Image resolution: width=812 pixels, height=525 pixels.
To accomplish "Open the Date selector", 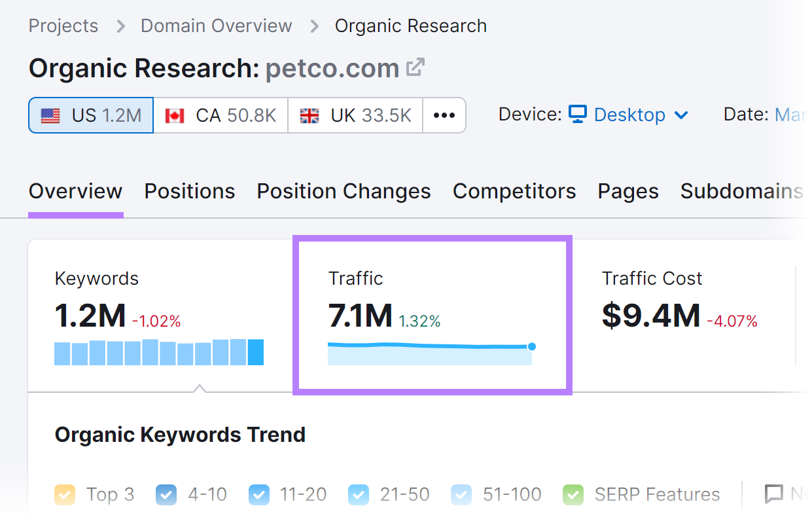I will (x=791, y=113).
